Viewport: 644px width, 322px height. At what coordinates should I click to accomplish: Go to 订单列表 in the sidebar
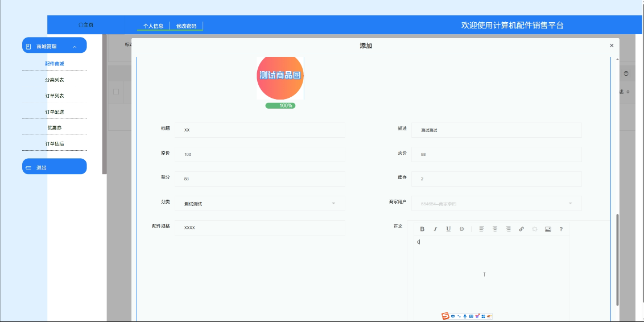click(x=55, y=96)
